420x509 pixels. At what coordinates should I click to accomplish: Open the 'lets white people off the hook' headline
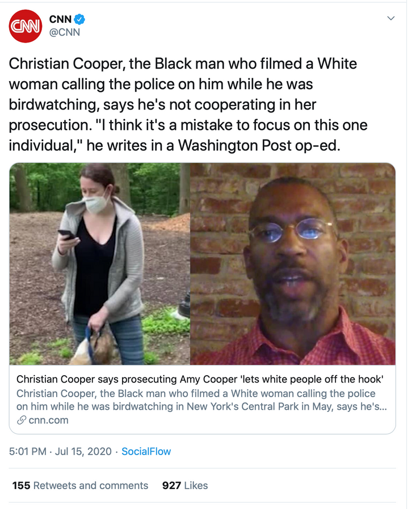click(x=200, y=379)
